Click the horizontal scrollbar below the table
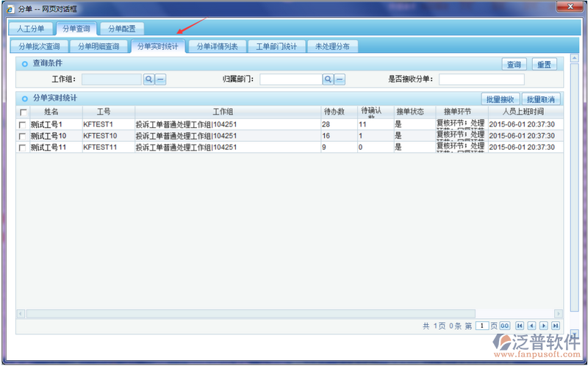 coord(250,314)
